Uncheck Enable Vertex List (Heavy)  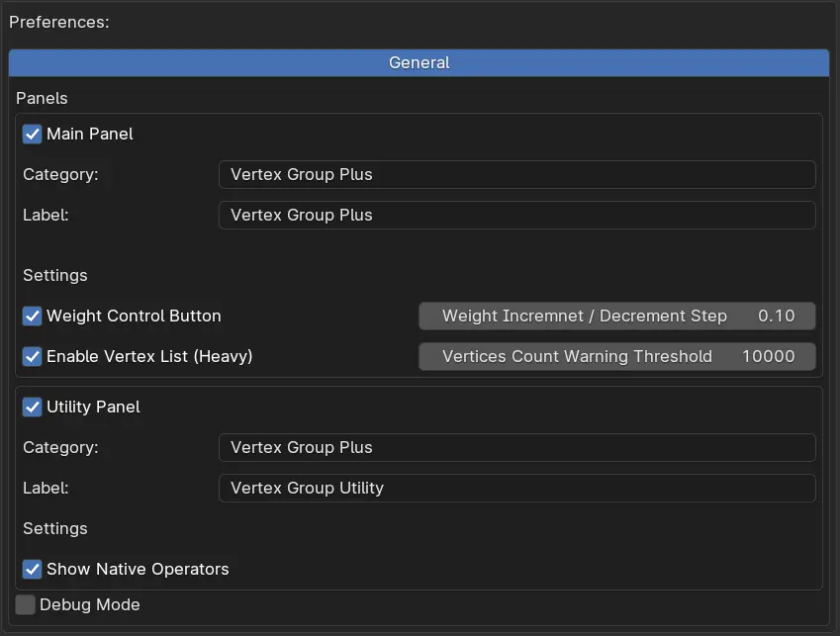33,356
